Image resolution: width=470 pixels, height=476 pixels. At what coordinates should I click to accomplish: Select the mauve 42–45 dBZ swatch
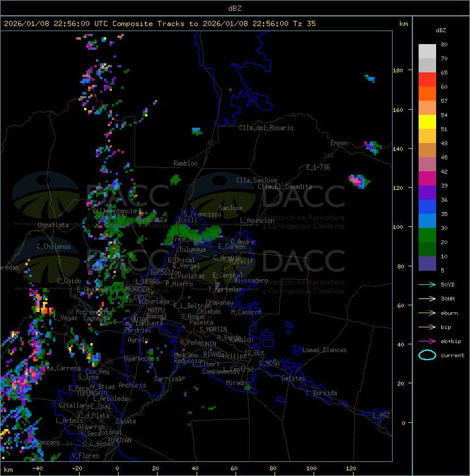coord(427,165)
